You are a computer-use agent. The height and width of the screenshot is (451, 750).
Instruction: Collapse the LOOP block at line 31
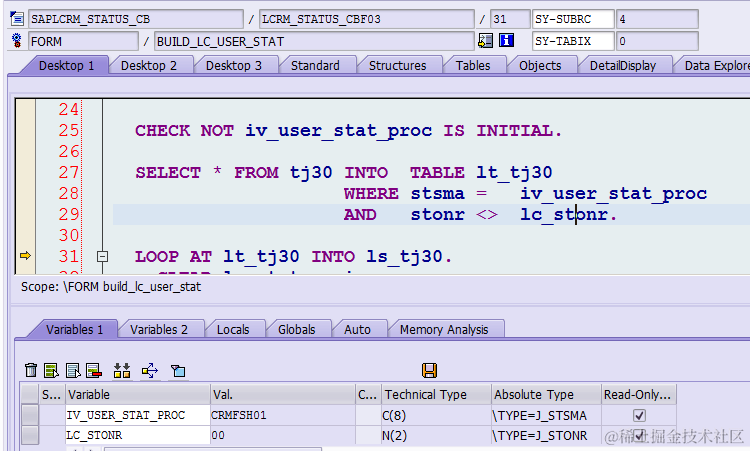point(102,256)
